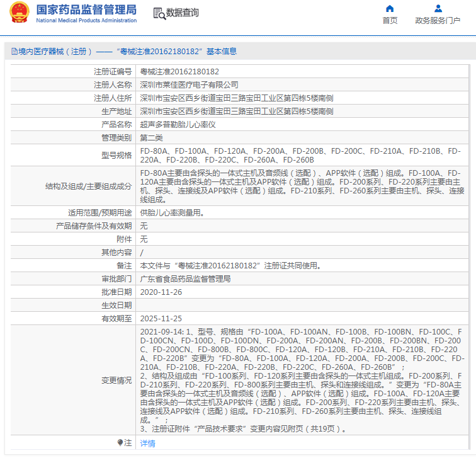Click 国家药品监督管理局 title

pyautogui.click(x=86, y=9)
